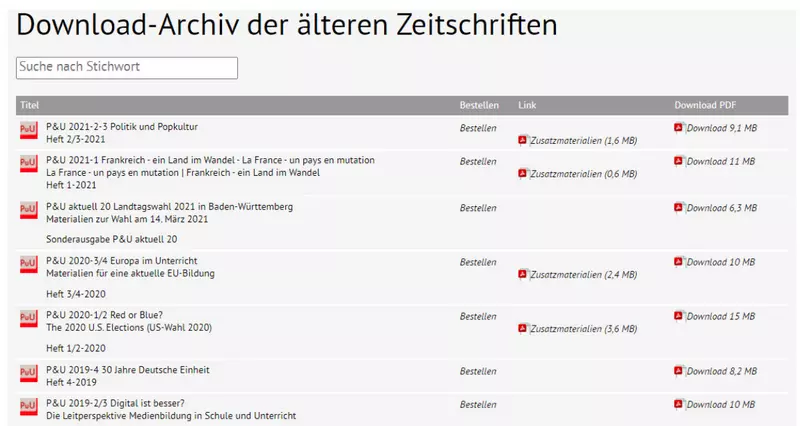Select text 'Heft 4-2019'
The image size is (800, 426).
(x=71, y=383)
